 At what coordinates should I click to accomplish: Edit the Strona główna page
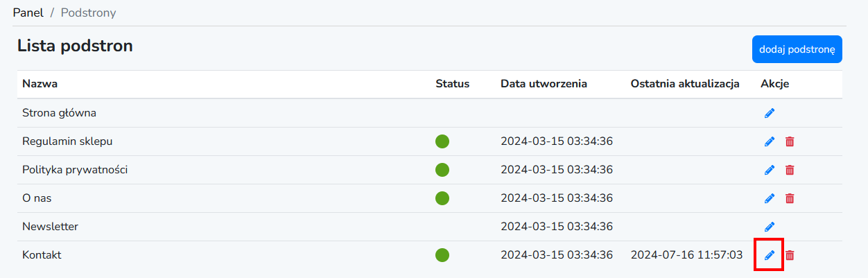coord(769,113)
